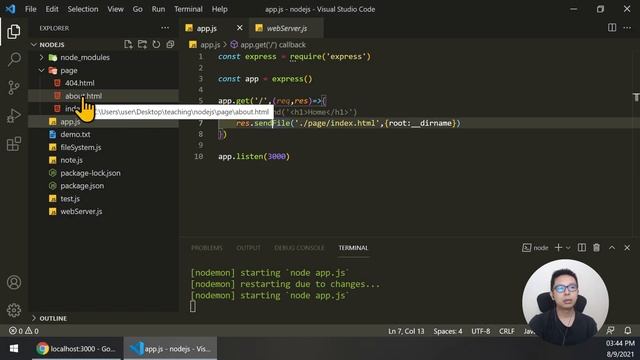Screen dimensions: 640x360
Task: Click app.get('/') callback breadcrumb
Action: click(273, 44)
